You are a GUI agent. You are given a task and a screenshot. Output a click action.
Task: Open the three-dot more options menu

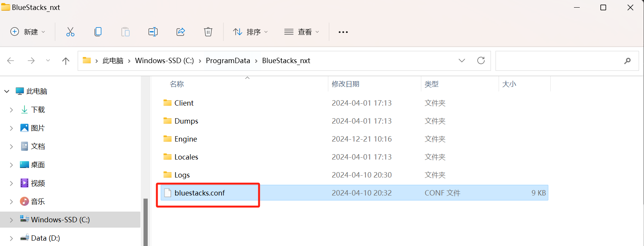[x=343, y=32]
